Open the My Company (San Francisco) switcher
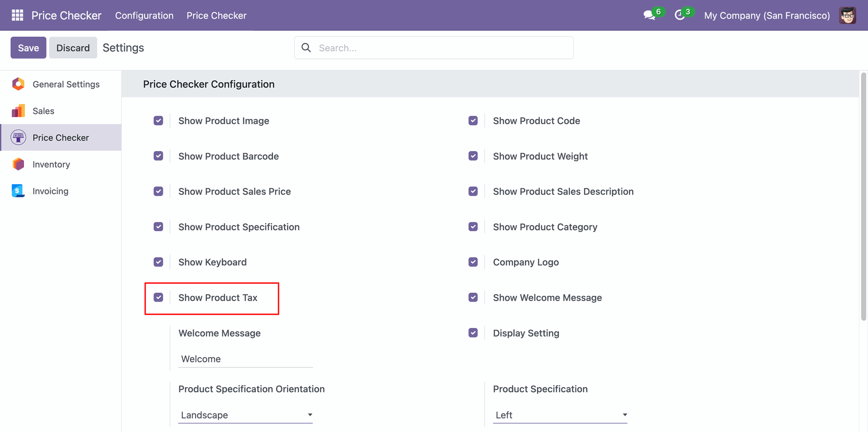This screenshot has width=868, height=432. pos(767,15)
